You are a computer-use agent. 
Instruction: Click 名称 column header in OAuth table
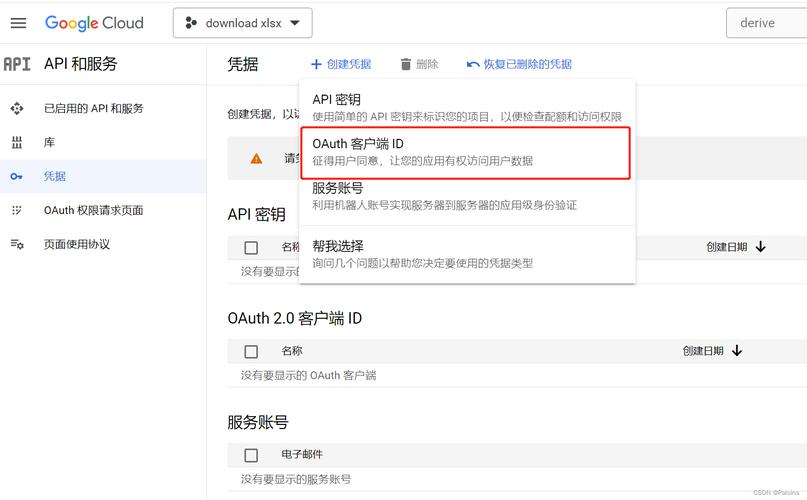tap(292, 351)
